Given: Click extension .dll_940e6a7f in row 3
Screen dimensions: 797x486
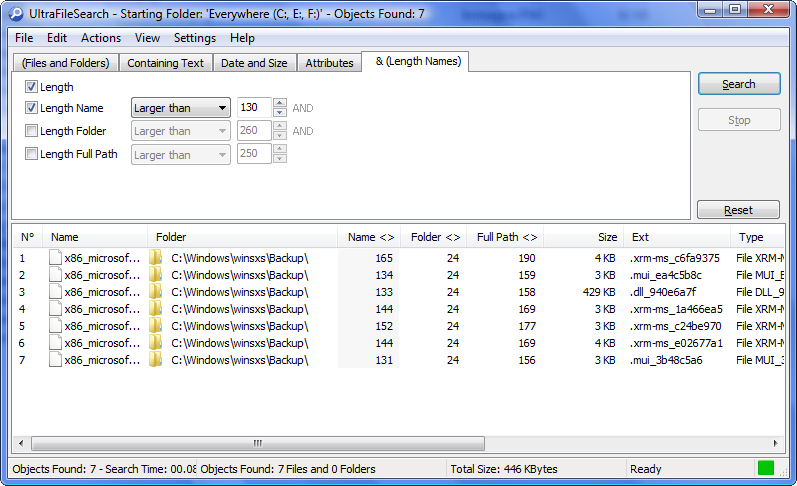Looking at the screenshot, I should [x=663, y=292].
